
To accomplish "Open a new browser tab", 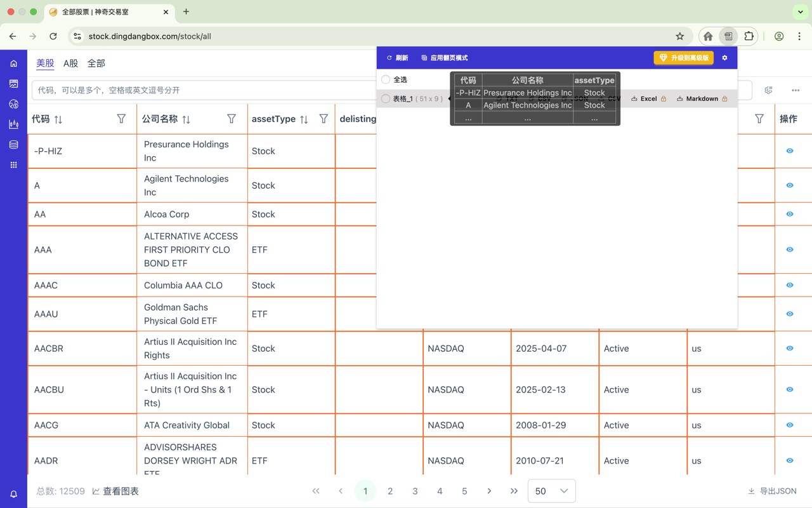I will click(x=186, y=11).
